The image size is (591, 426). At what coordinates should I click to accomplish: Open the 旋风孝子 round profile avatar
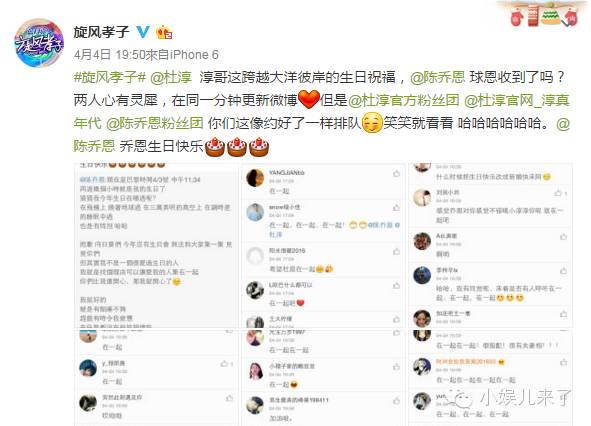(39, 43)
